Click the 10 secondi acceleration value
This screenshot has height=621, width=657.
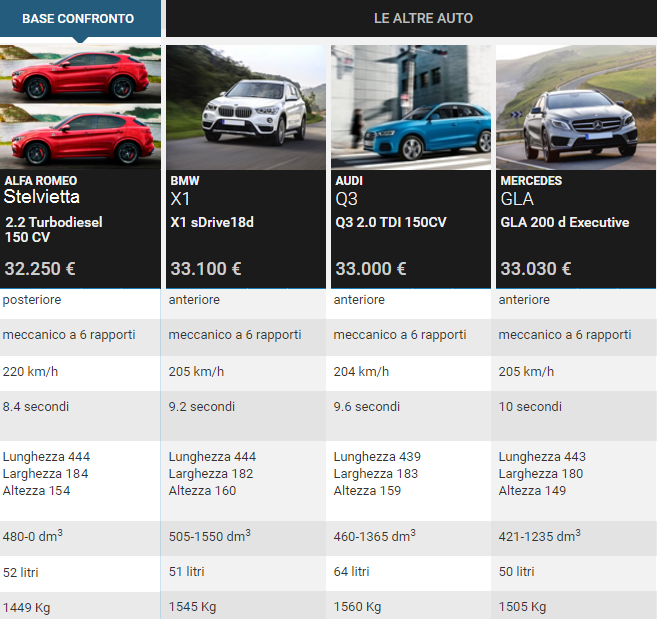[x=530, y=407]
